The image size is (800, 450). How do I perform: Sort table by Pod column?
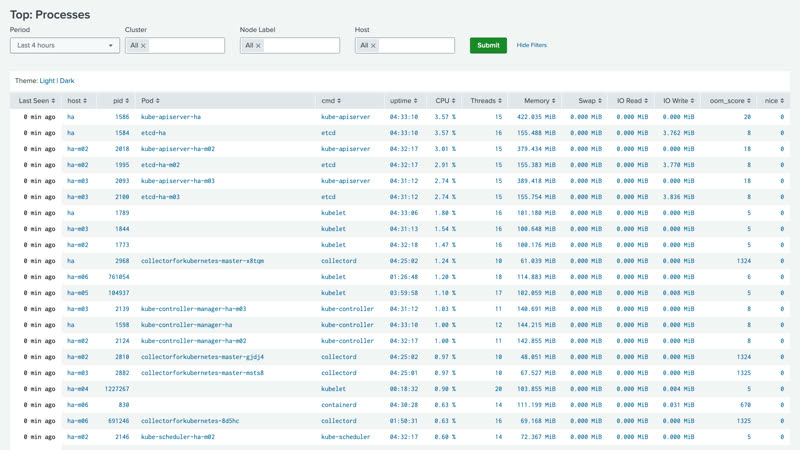151,101
